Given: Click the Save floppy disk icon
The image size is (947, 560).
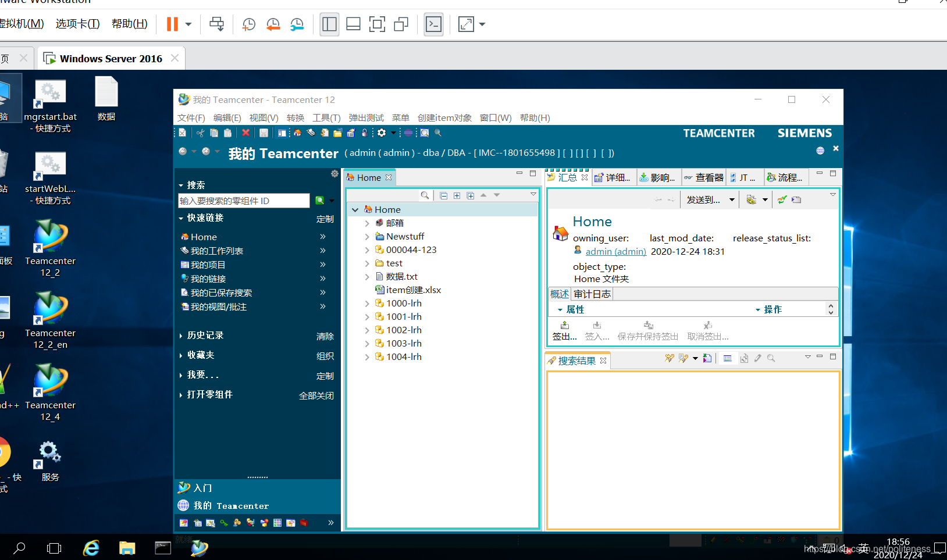Looking at the screenshot, I should (264, 133).
